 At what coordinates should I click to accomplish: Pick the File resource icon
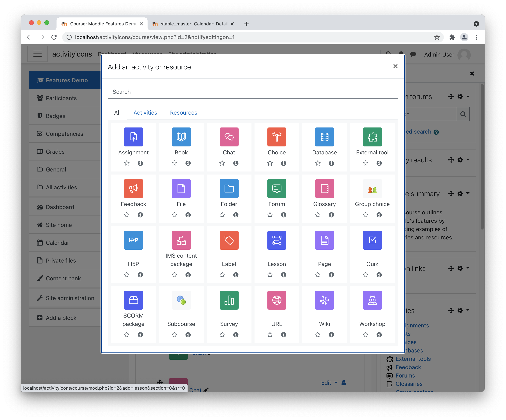coord(181,188)
